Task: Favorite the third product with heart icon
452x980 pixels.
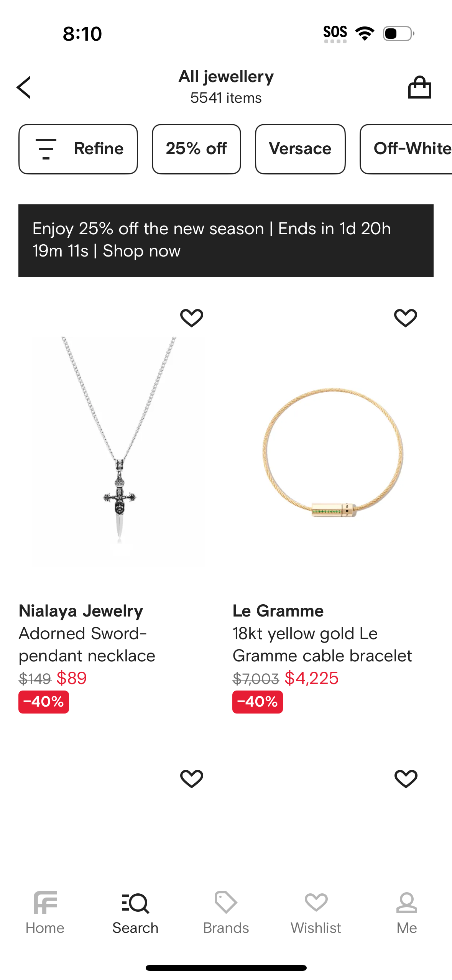Action: click(x=192, y=779)
